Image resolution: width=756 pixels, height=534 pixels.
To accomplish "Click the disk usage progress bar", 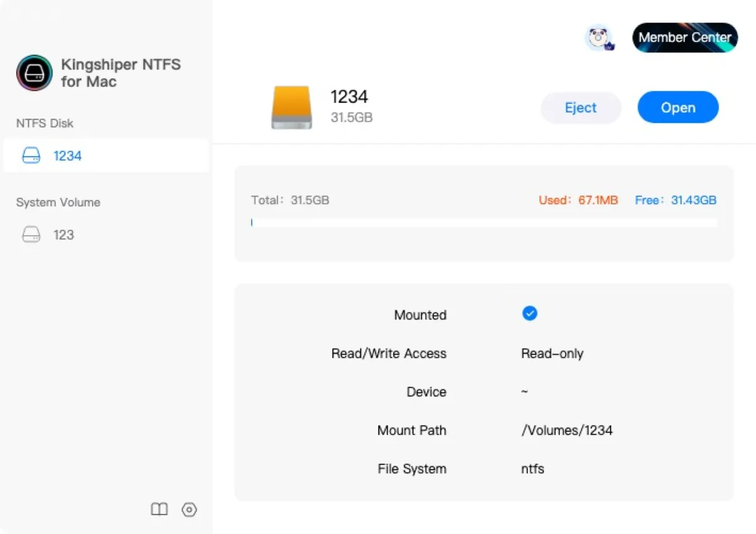I will [x=484, y=223].
